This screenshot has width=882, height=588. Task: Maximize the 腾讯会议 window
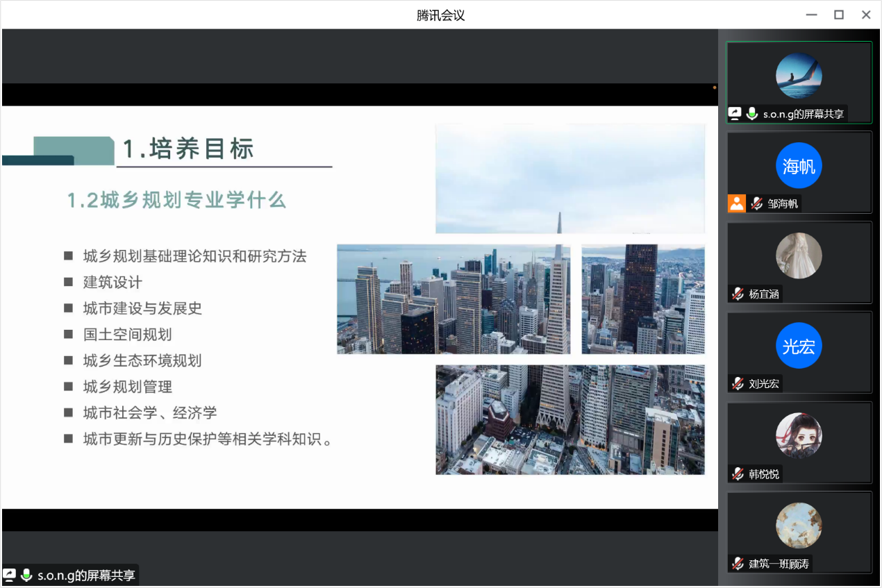(839, 15)
